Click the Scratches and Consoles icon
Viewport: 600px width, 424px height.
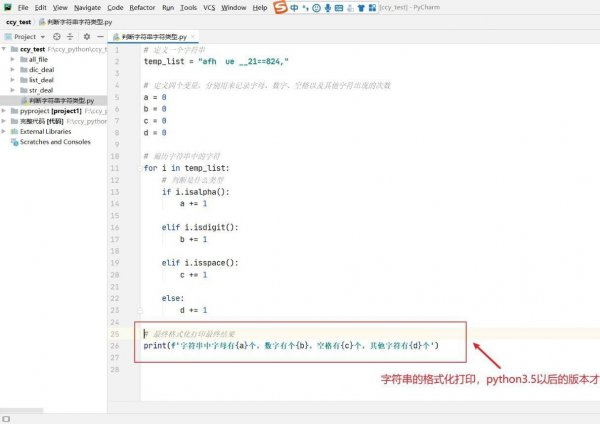tap(15, 142)
